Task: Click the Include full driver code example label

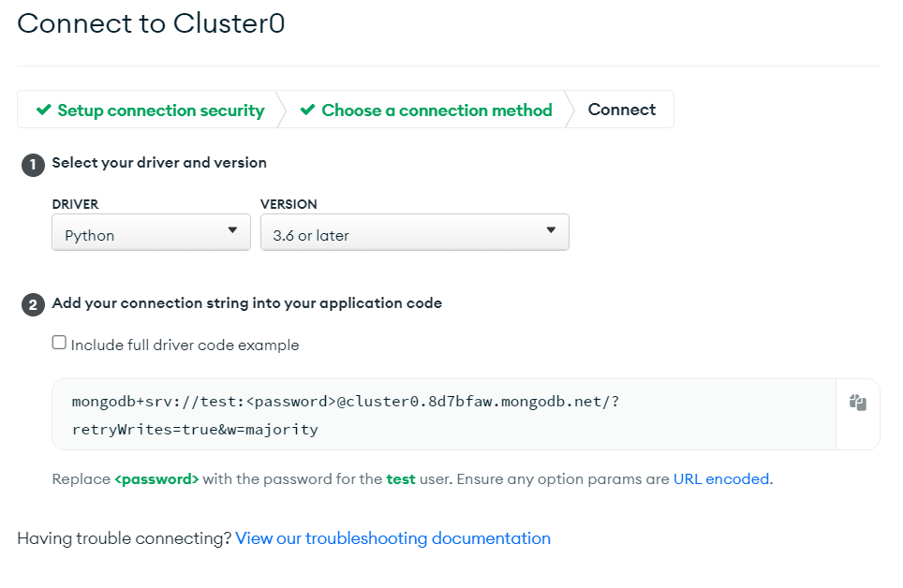Action: coord(185,345)
